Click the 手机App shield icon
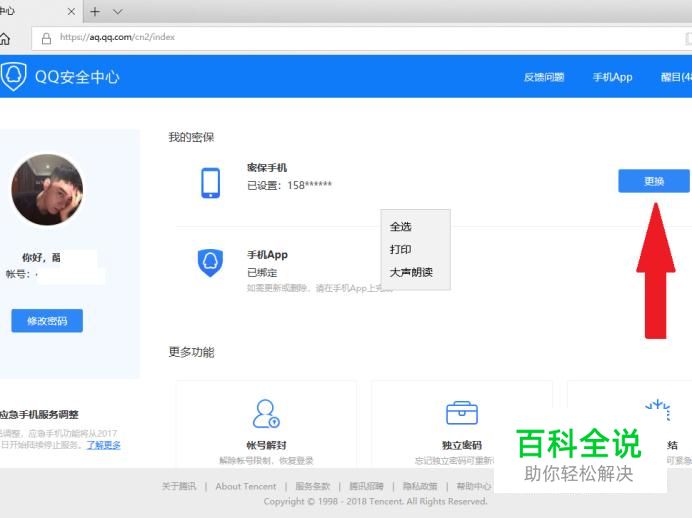692x518 pixels. coord(210,263)
